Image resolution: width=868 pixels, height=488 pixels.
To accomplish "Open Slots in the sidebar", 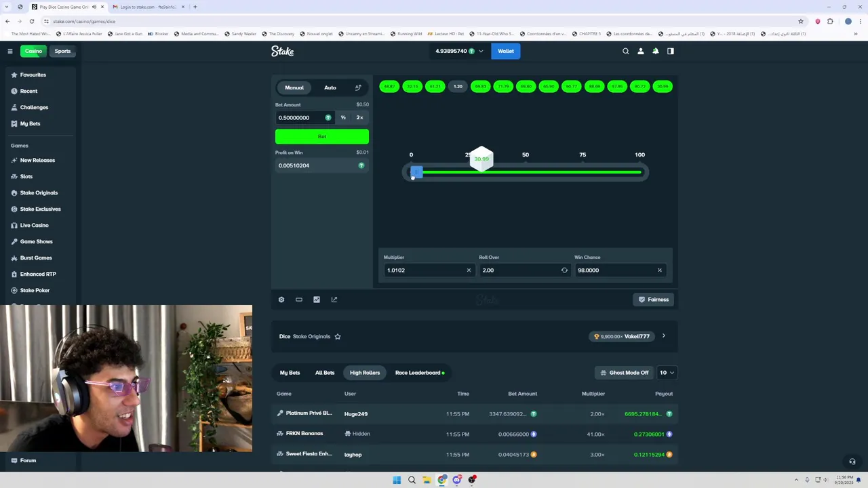I will [26, 176].
